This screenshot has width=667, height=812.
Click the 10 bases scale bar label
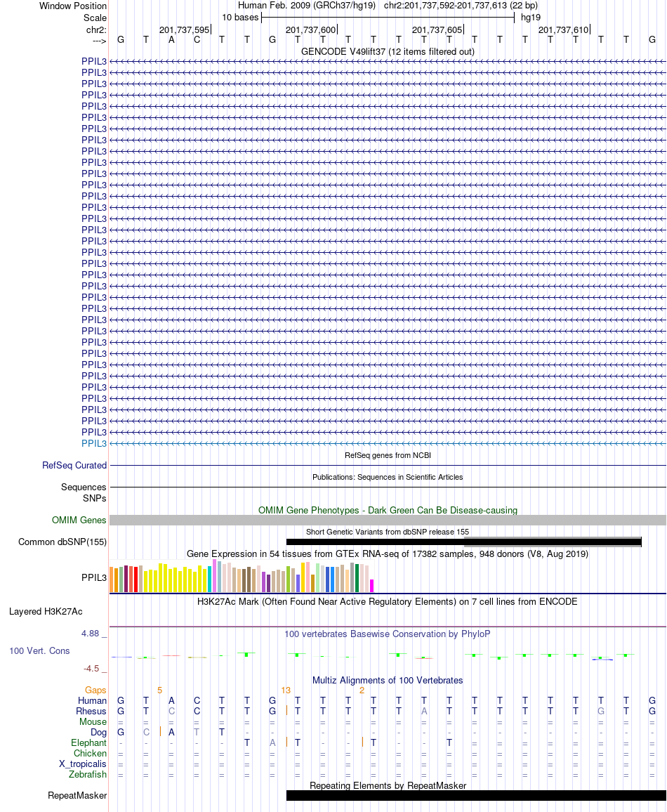tap(240, 17)
